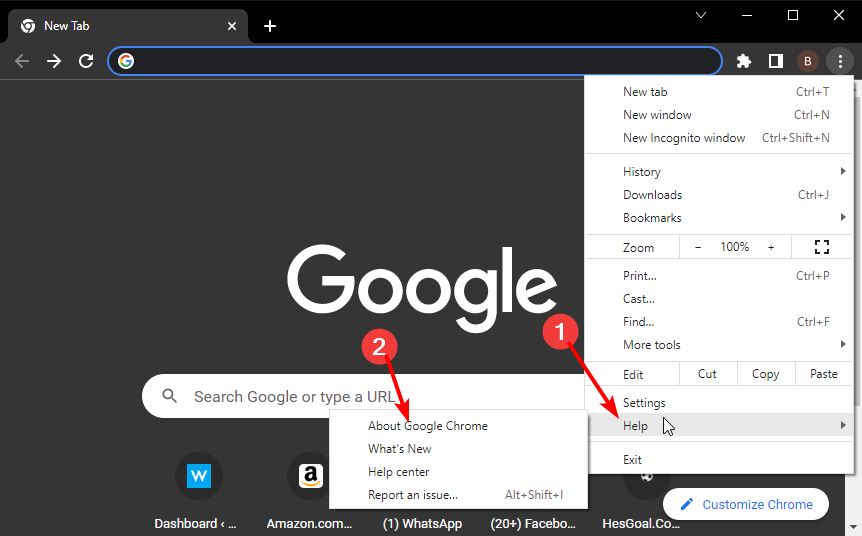Choose Find... from the menu
The width and height of the screenshot is (862, 536).
click(x=720, y=322)
